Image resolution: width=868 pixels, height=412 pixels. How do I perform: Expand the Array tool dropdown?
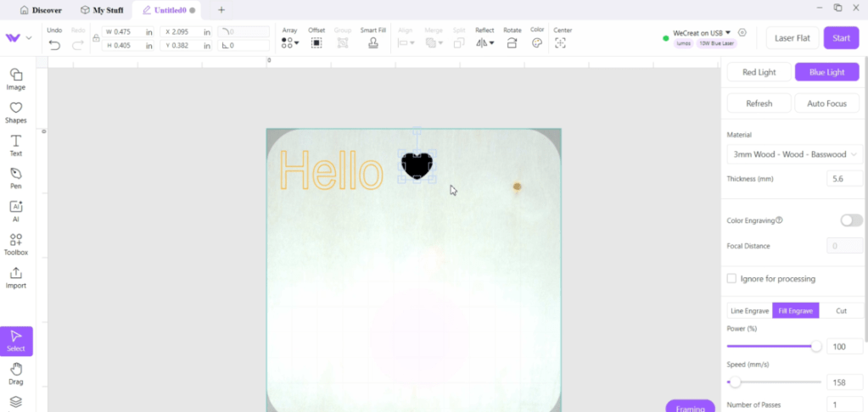[290, 42]
